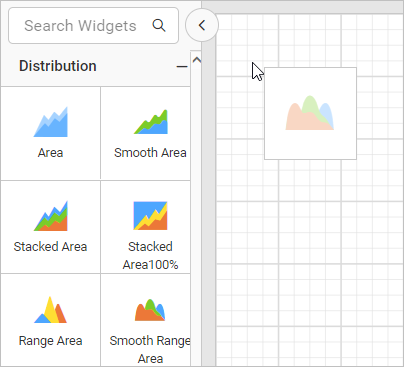Click the Distribution section heading

[x=58, y=66]
